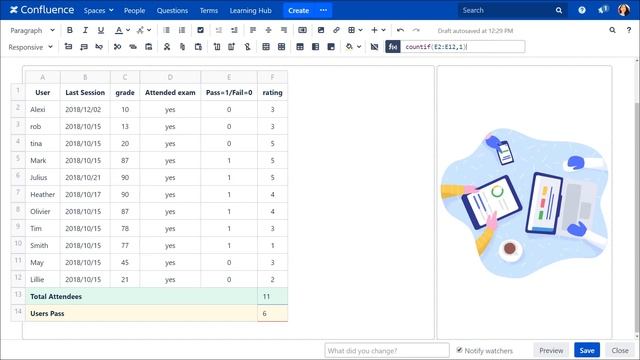
Task: Open the People menu item
Action: click(134, 11)
